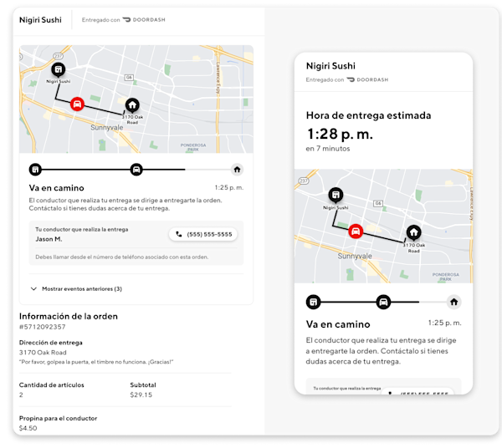Call the driver at (555) 555-5555
This screenshot has width=502, height=448.
pos(203,234)
